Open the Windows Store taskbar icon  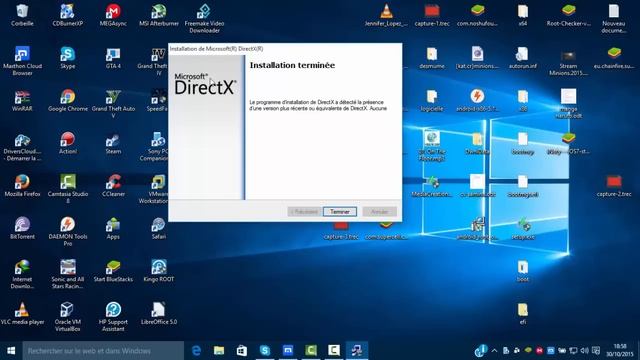click(242, 351)
